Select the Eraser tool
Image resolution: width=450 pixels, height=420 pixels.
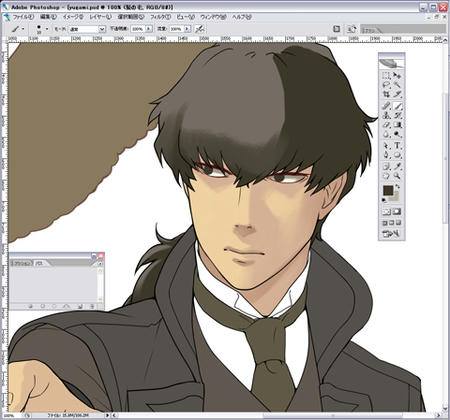[x=386, y=125]
